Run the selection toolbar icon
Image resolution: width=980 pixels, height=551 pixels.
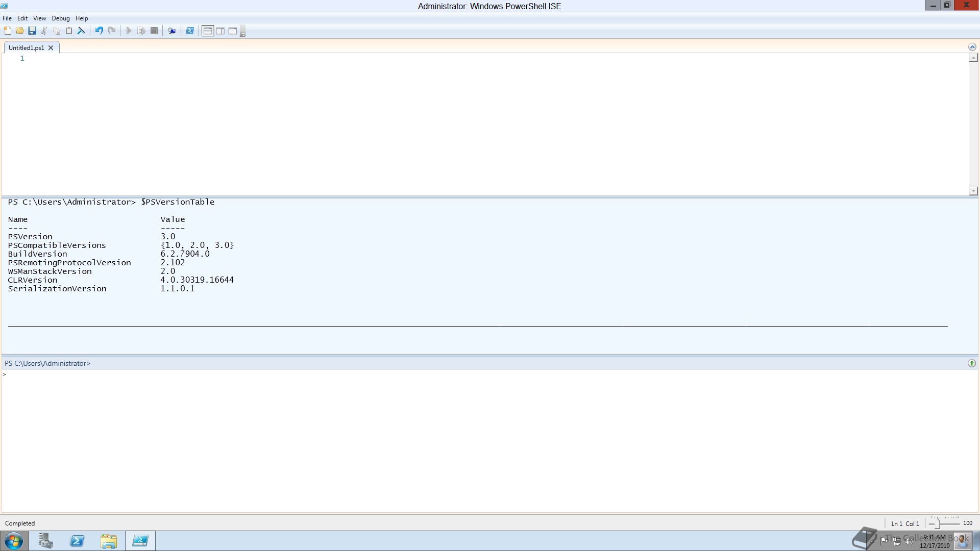tap(141, 31)
